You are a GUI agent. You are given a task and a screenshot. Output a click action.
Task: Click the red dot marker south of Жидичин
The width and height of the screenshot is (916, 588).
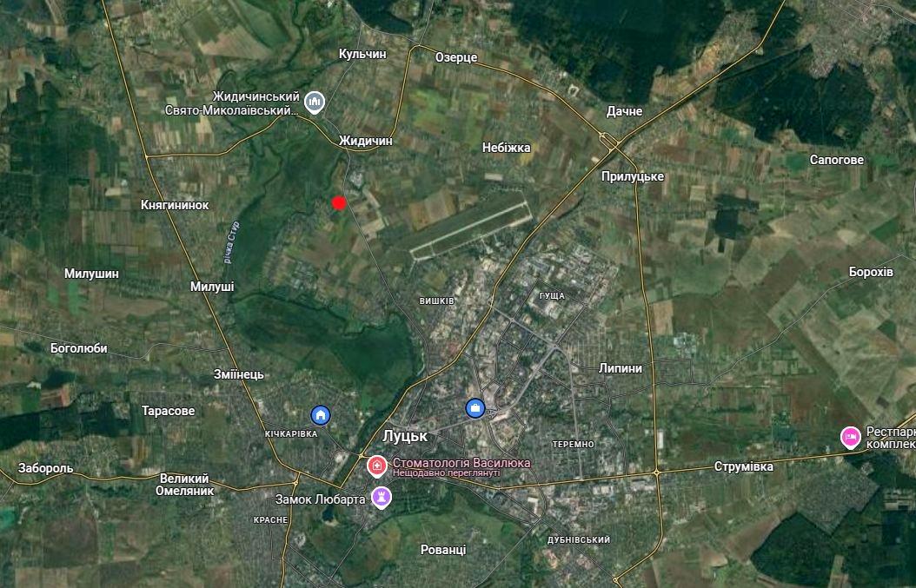click(x=339, y=202)
